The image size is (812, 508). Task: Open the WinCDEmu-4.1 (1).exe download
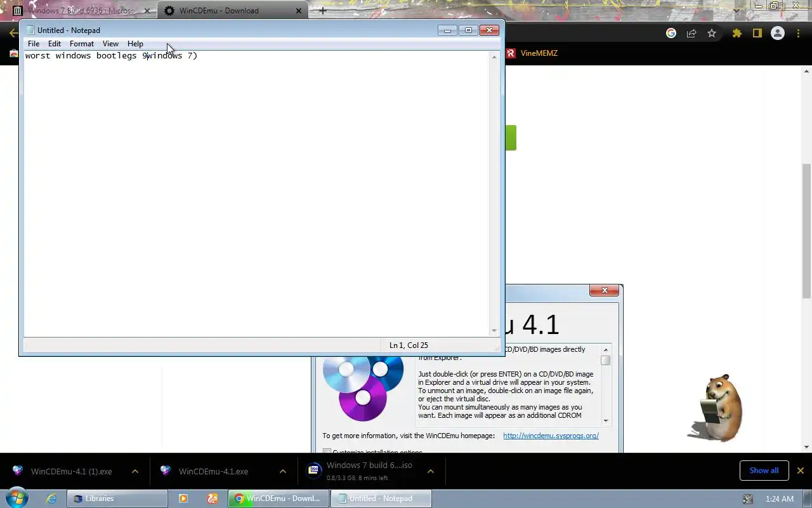click(x=71, y=472)
